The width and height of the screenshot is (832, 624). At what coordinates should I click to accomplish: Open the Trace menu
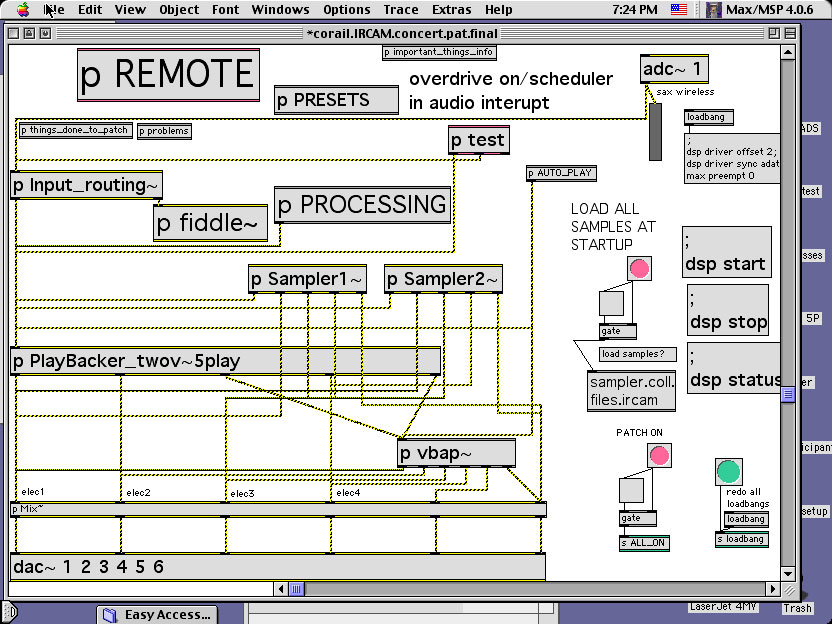pyautogui.click(x=401, y=10)
